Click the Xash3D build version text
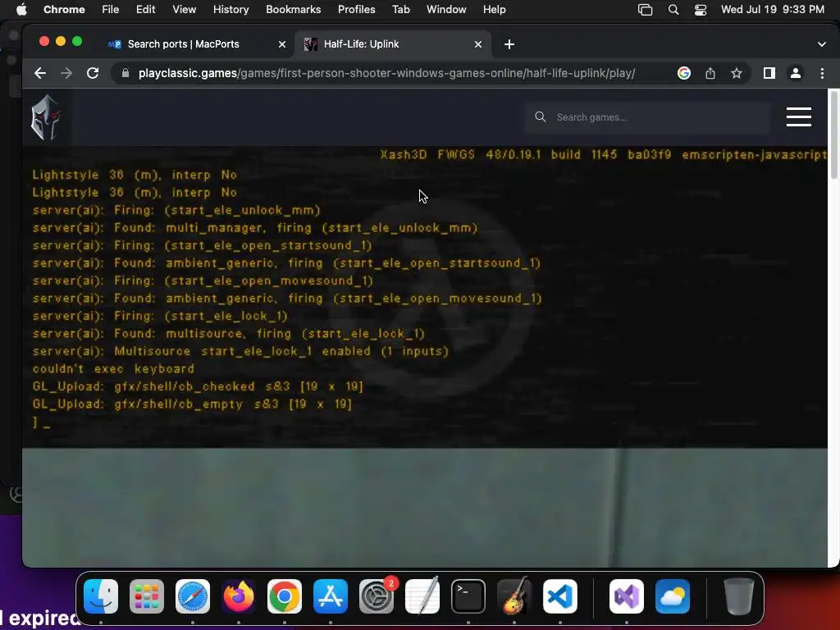The width and height of the screenshot is (840, 630). click(x=603, y=155)
